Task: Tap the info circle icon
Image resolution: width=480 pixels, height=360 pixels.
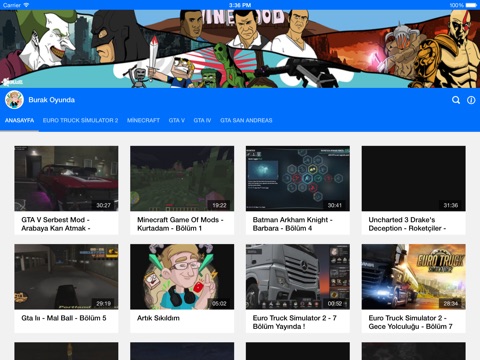Action: (x=471, y=100)
